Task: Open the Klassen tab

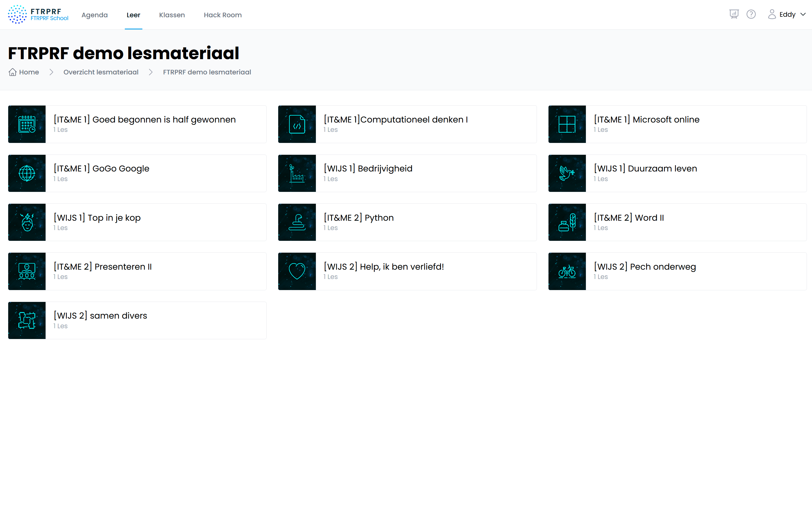Action: tap(172, 15)
